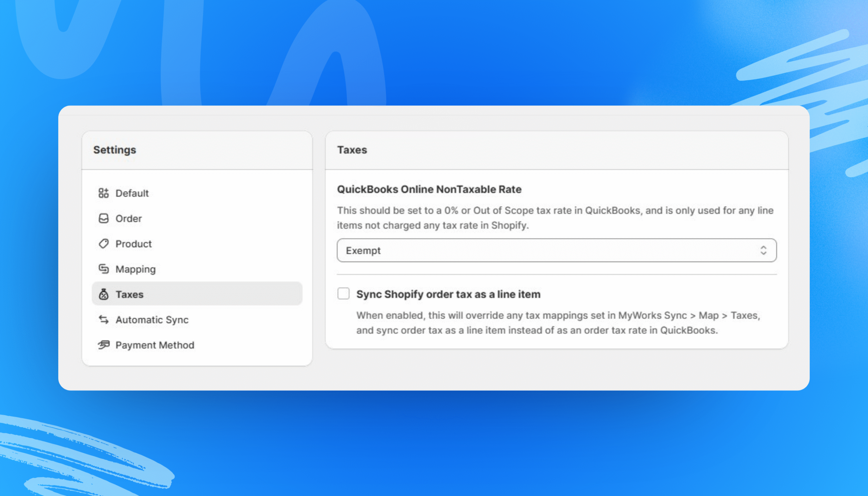
Task: Click the Order inbox icon in sidebar
Action: click(x=103, y=218)
